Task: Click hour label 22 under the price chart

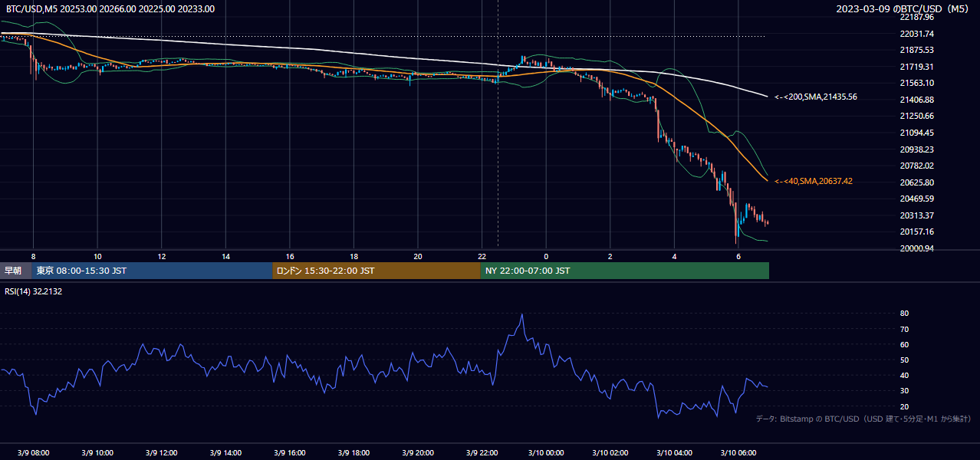Action: tap(482, 256)
